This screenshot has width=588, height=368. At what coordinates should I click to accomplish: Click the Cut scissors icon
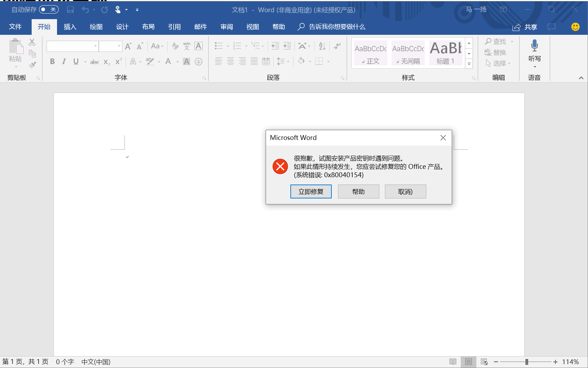(32, 42)
